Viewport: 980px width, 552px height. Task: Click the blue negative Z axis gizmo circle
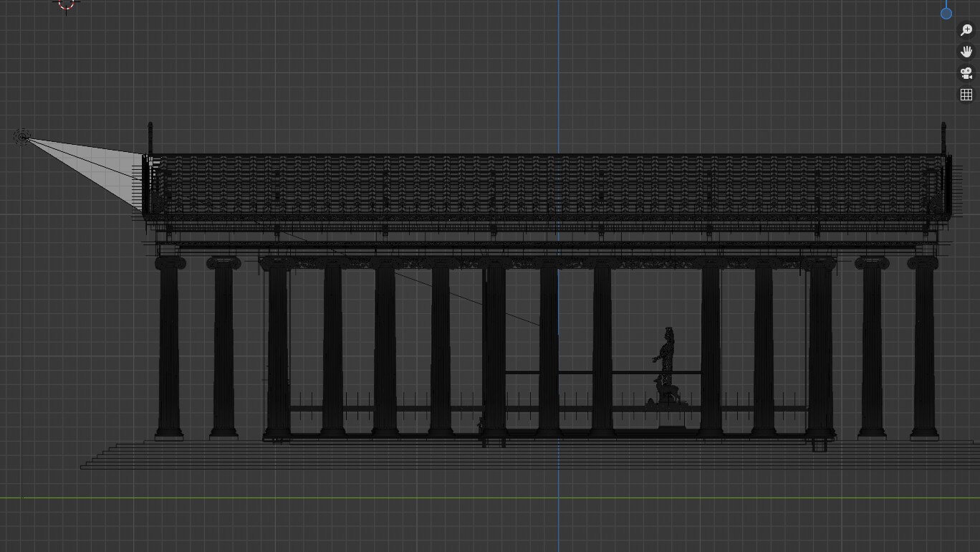coord(946,13)
